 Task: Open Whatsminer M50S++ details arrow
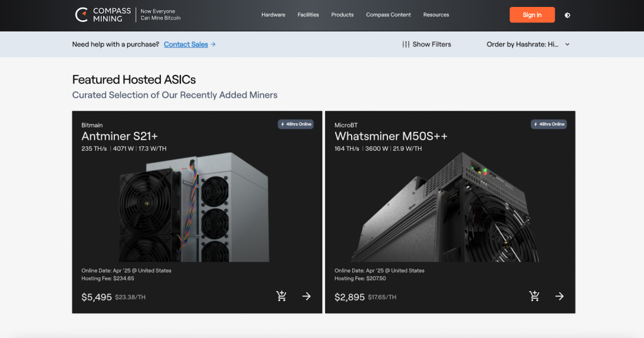coord(559,296)
